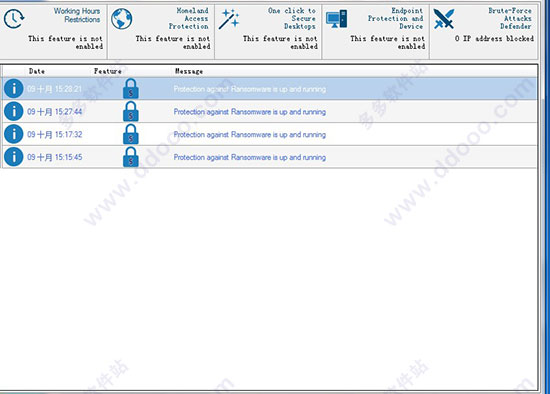Click the ransomware padlock icon in the 15:15:45 row

click(x=130, y=157)
